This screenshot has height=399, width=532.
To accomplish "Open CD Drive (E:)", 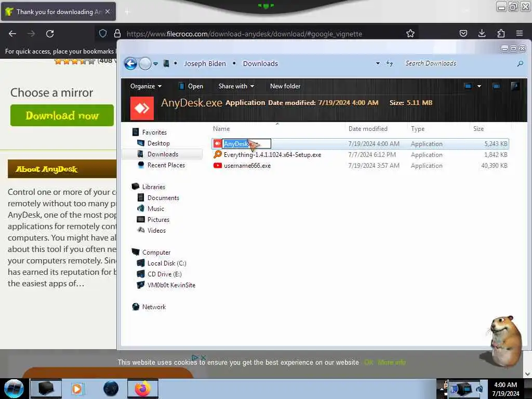I will tap(165, 274).
